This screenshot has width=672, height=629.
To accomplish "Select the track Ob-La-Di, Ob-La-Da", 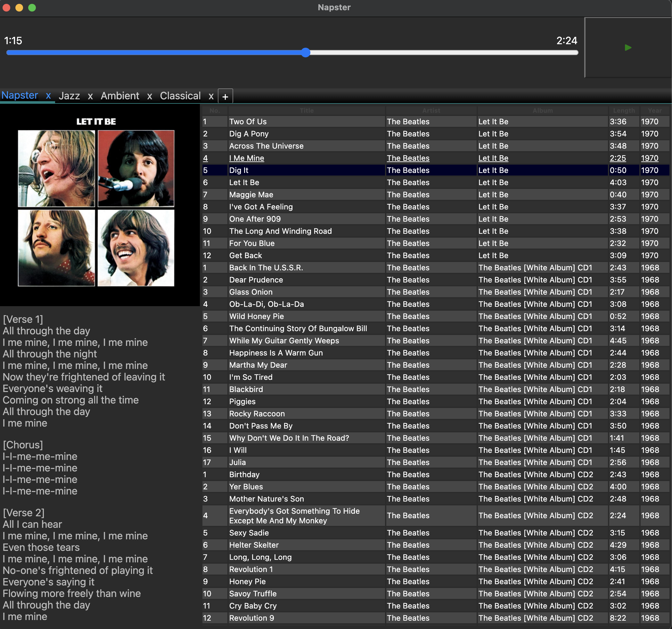I will [435, 304].
